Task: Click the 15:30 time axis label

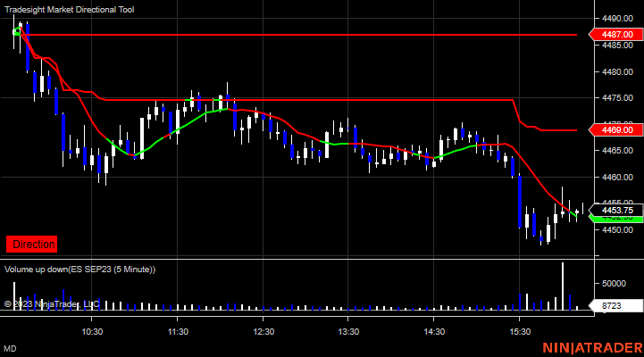Action: point(520,331)
